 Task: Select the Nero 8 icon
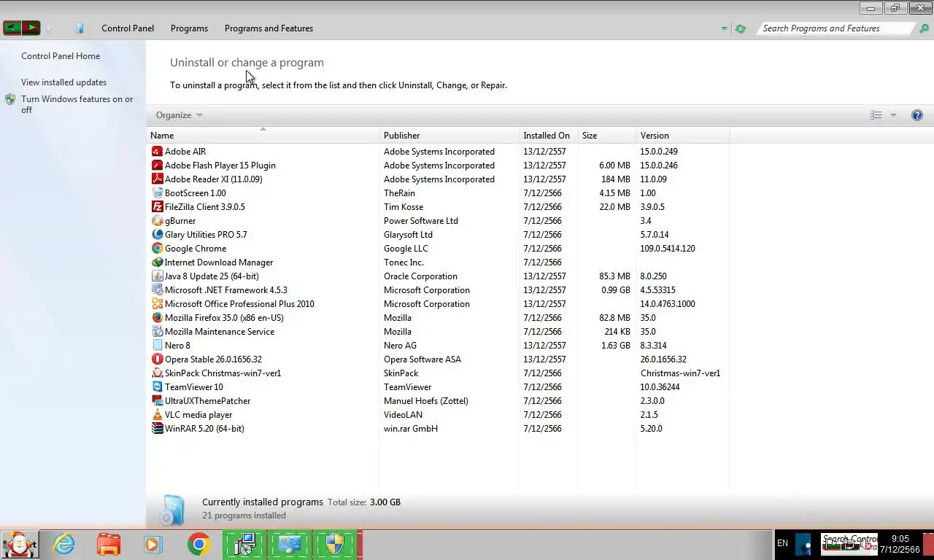point(157,346)
